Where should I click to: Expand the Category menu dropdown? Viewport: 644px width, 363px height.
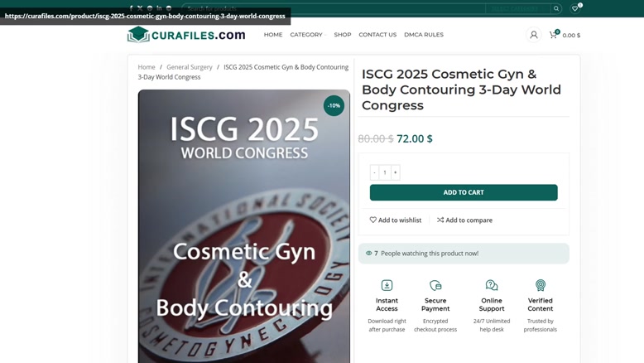(x=308, y=35)
